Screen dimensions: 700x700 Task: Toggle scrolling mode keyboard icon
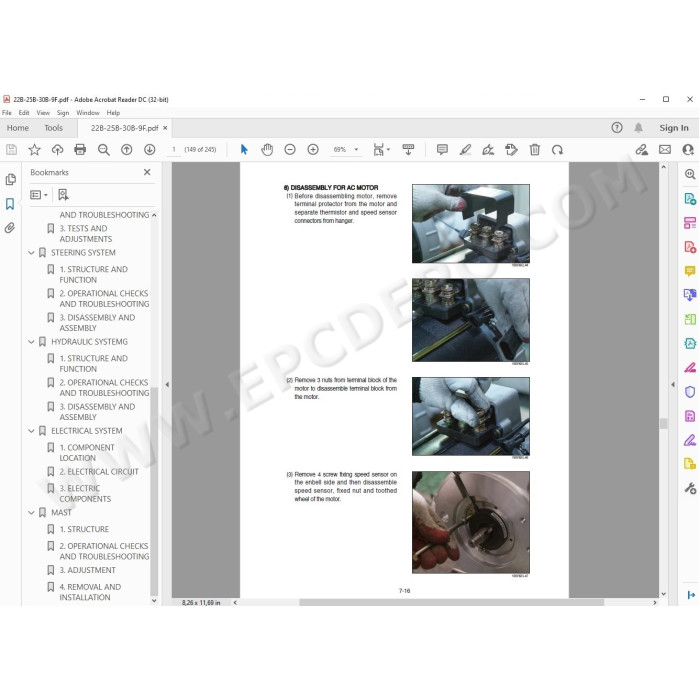click(x=408, y=150)
